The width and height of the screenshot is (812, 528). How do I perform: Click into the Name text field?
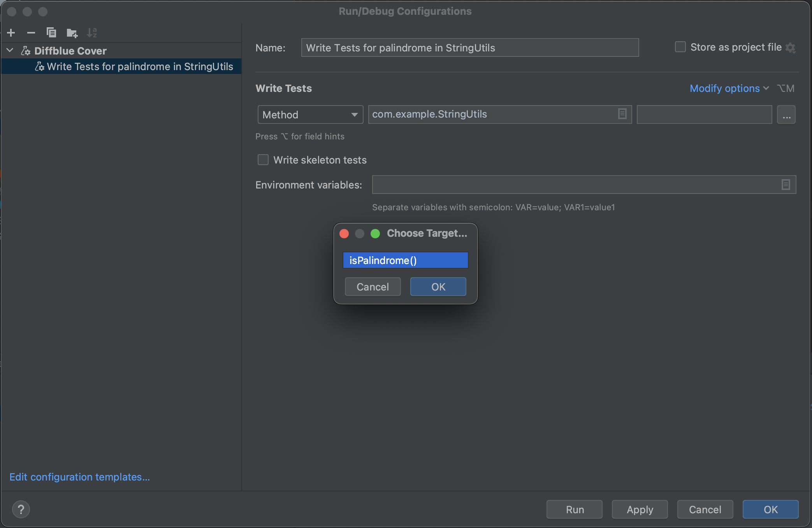tap(469, 48)
